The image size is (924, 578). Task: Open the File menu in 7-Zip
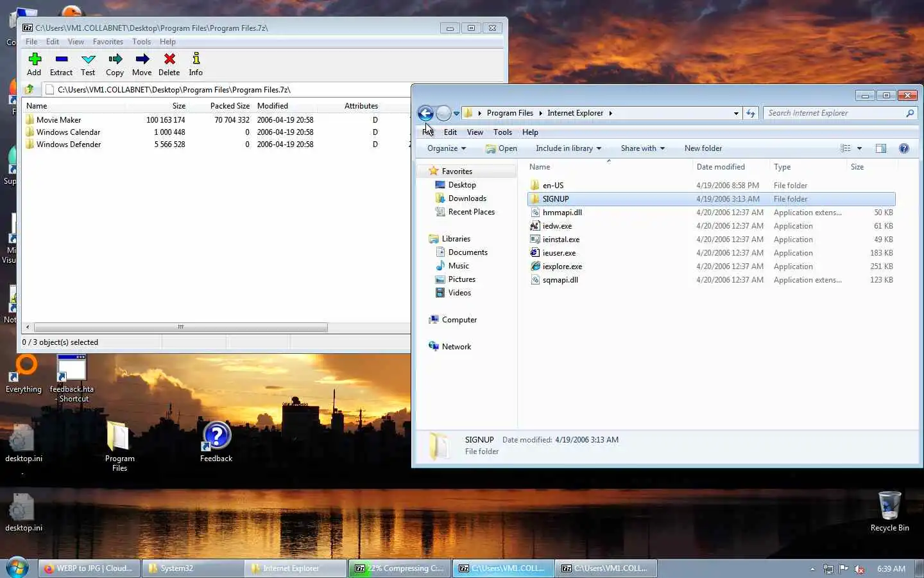[x=31, y=42]
